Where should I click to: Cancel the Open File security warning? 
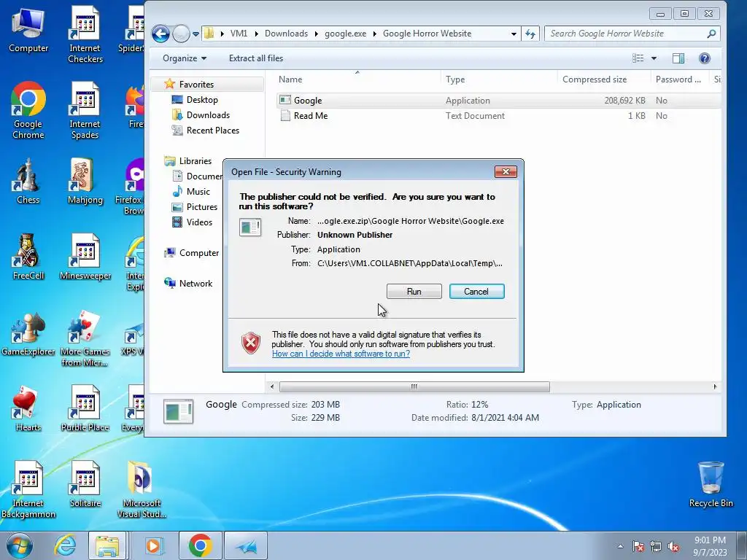(x=476, y=292)
